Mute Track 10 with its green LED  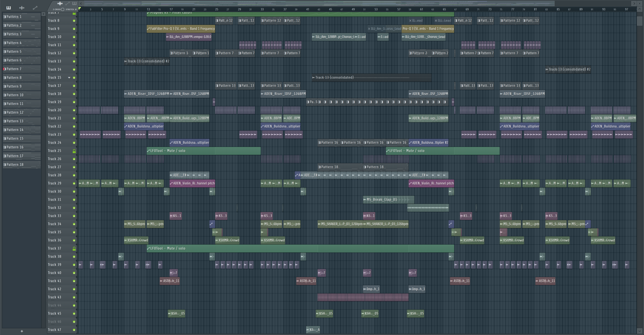[x=74, y=37]
